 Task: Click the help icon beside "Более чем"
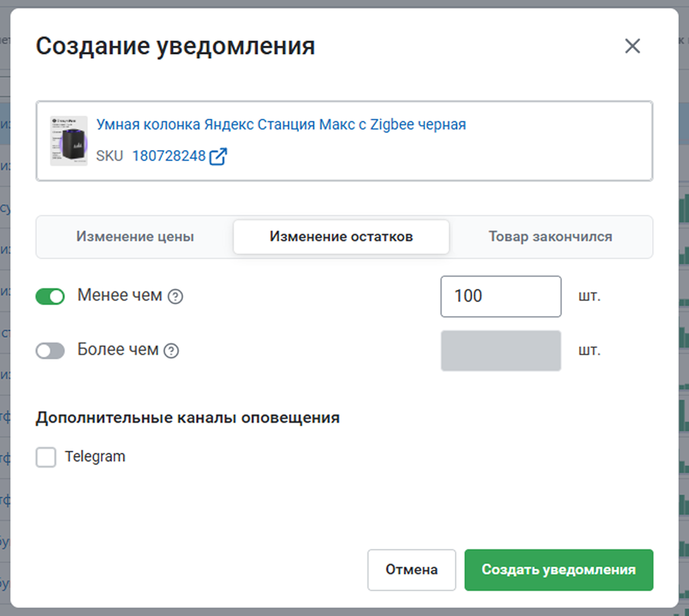click(x=171, y=351)
